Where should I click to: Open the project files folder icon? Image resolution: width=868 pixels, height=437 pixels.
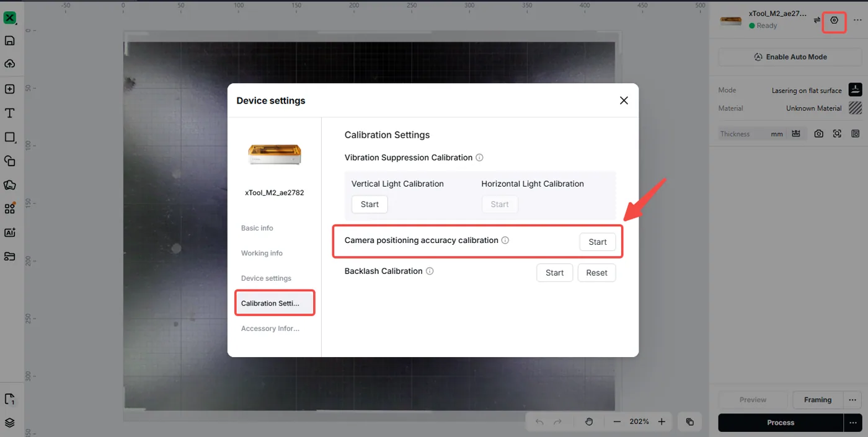coord(9,256)
